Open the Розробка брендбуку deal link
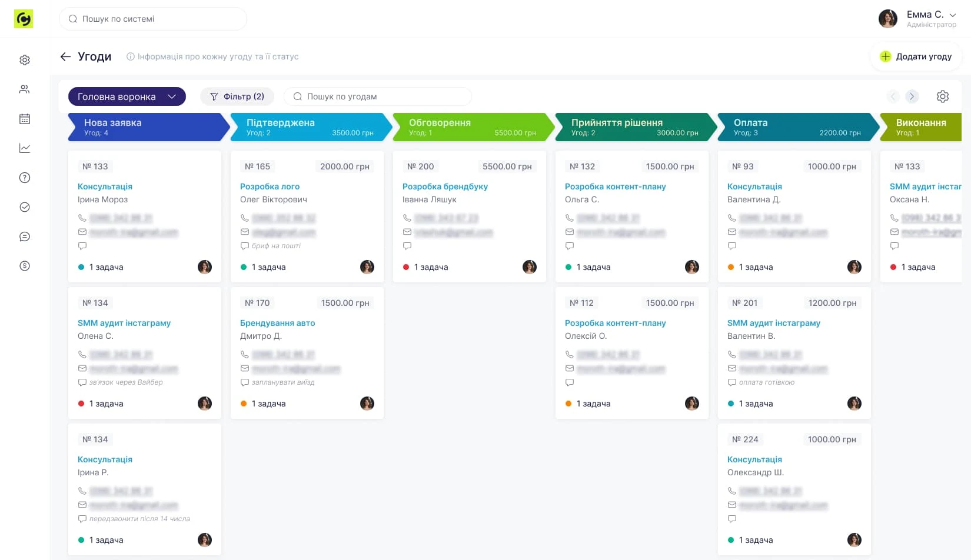This screenshot has width=971, height=560. [x=445, y=186]
